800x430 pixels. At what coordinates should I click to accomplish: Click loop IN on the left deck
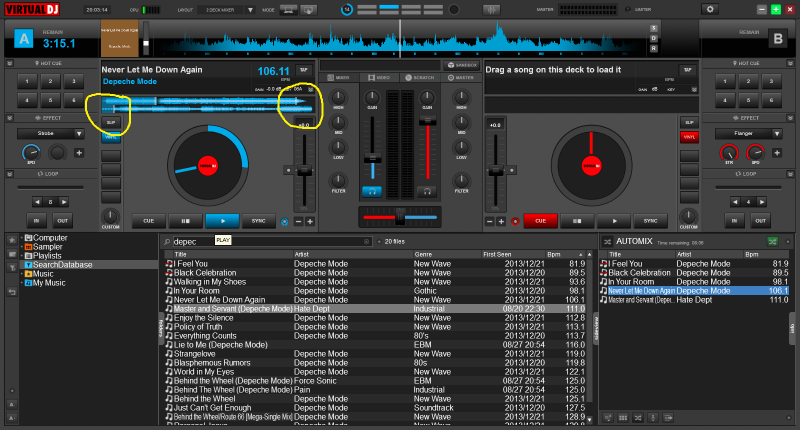point(36,221)
